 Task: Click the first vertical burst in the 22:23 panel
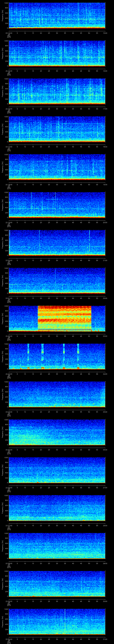[28, 356]
